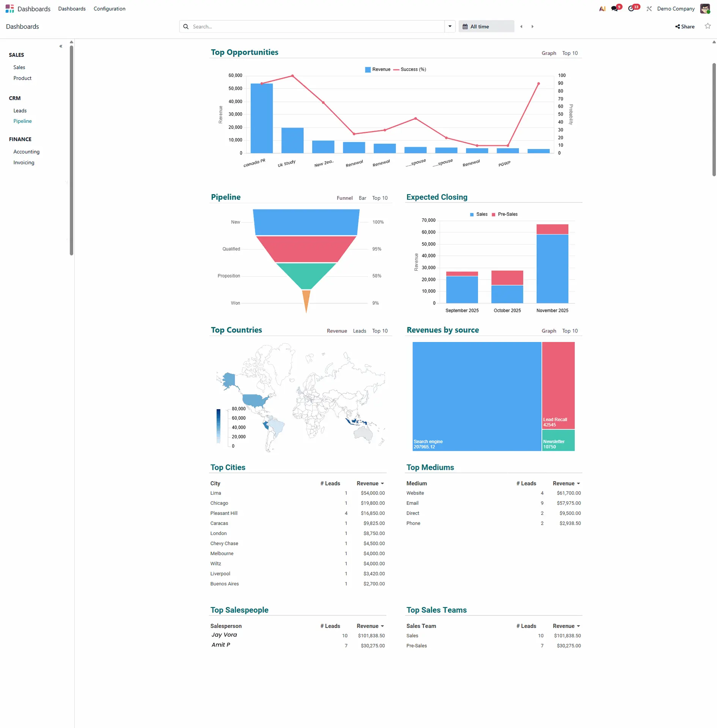717x728 pixels.
Task: Open the activities clock icon with badge 33
Action: (631, 9)
